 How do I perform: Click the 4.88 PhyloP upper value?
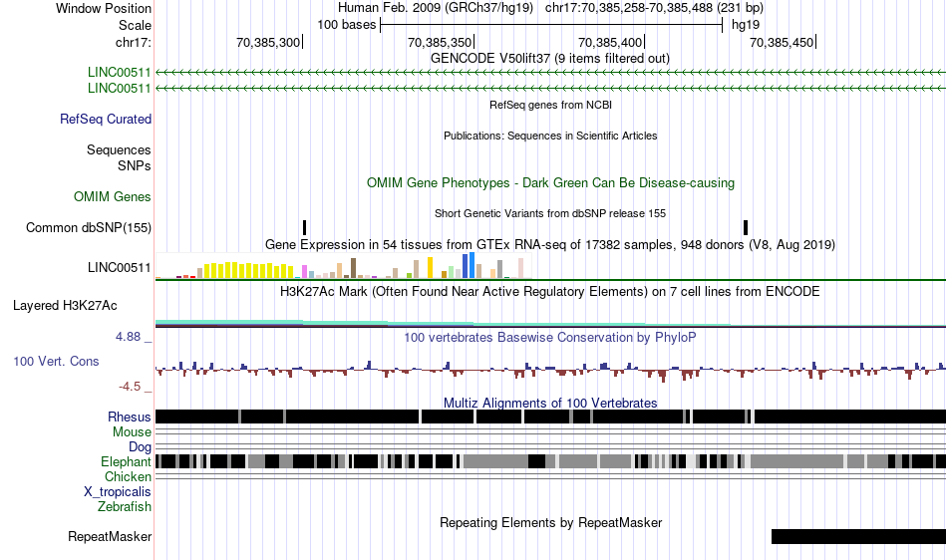tap(128, 337)
